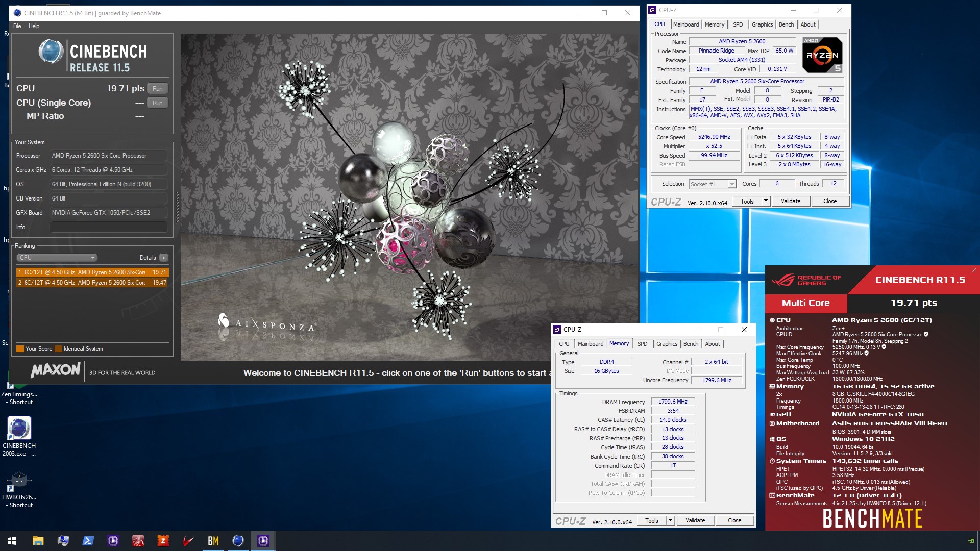Open the Windows Start menu
This screenshot has width=980, height=551.
point(12,541)
